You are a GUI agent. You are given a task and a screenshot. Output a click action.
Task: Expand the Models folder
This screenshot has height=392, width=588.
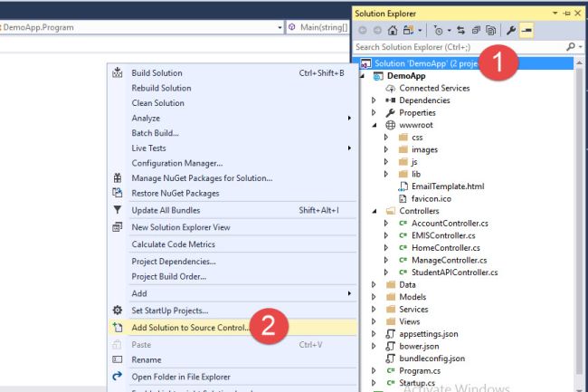pos(374,297)
